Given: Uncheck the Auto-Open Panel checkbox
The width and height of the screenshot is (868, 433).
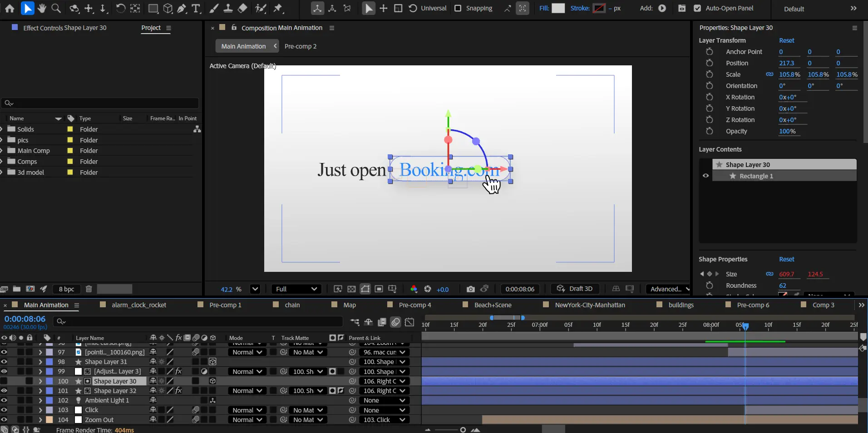Looking at the screenshot, I should point(697,8).
